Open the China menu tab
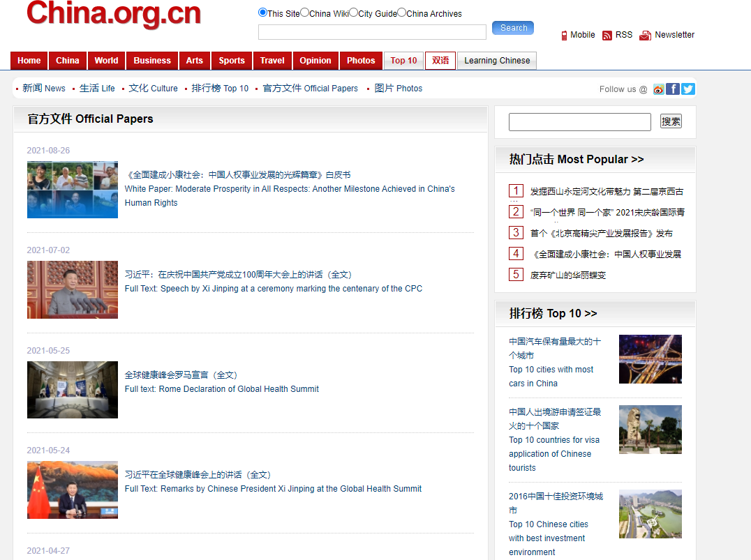Image resolution: width=751 pixels, height=560 pixels. (68, 61)
